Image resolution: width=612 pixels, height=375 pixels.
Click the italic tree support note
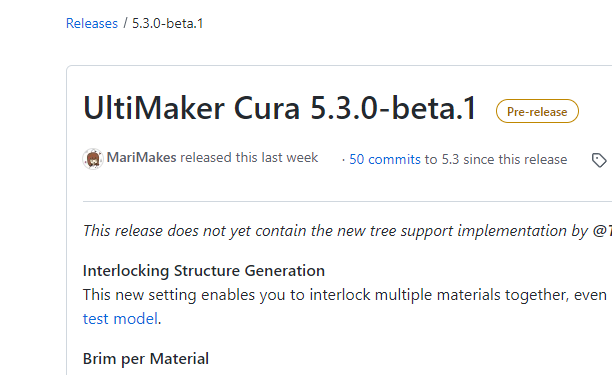pyautogui.click(x=347, y=231)
